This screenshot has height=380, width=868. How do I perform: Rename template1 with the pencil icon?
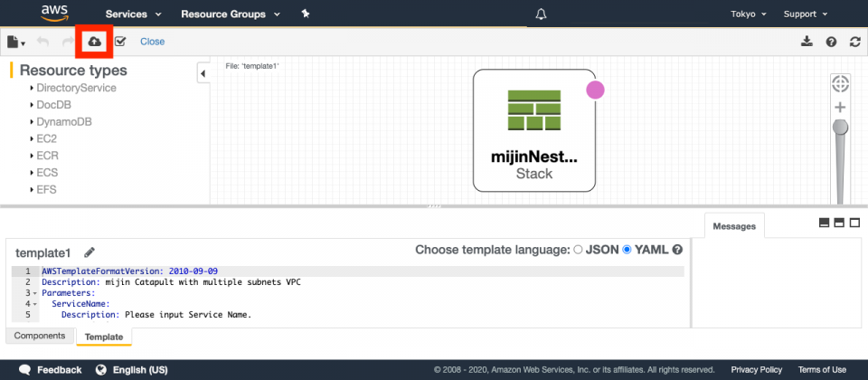[90, 252]
